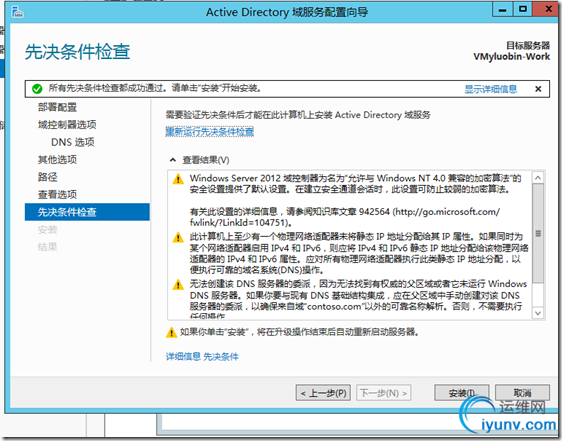
Task: Switch to 查看选项 step
Action: coord(57,194)
